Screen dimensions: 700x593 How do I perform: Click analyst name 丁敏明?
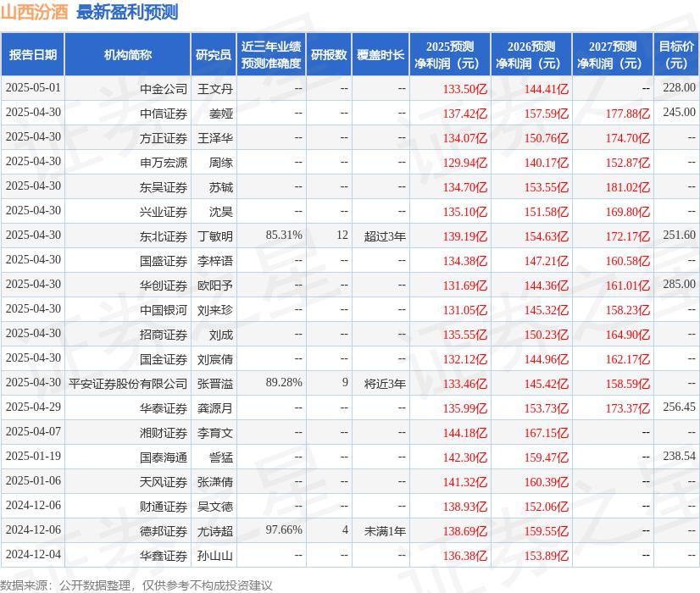[214, 236]
